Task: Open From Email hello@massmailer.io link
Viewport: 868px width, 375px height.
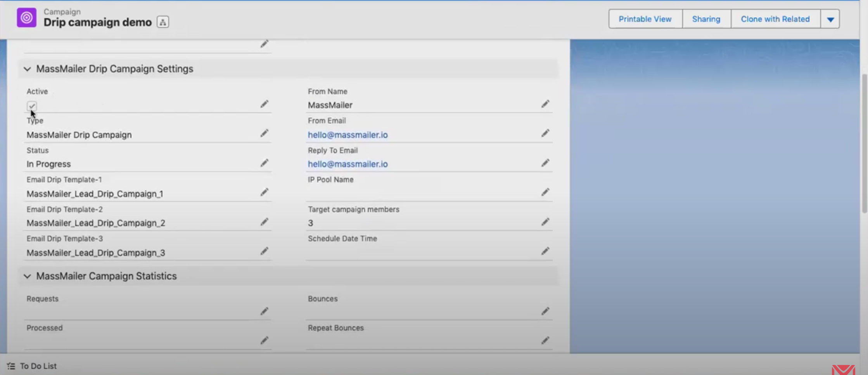Action: coord(348,135)
